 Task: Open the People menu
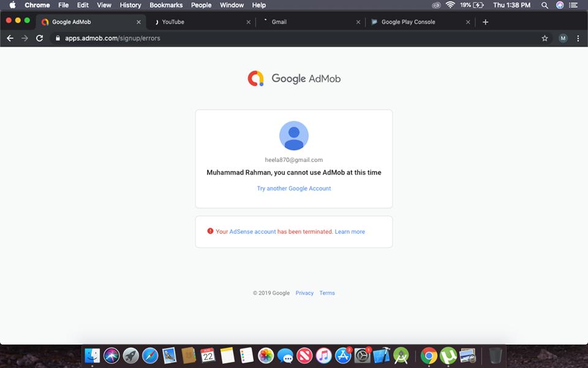202,6
